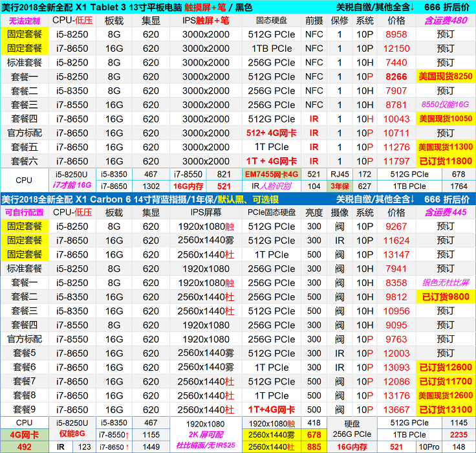
Task: Select the 已订货11800 cell
Action: click(x=446, y=161)
